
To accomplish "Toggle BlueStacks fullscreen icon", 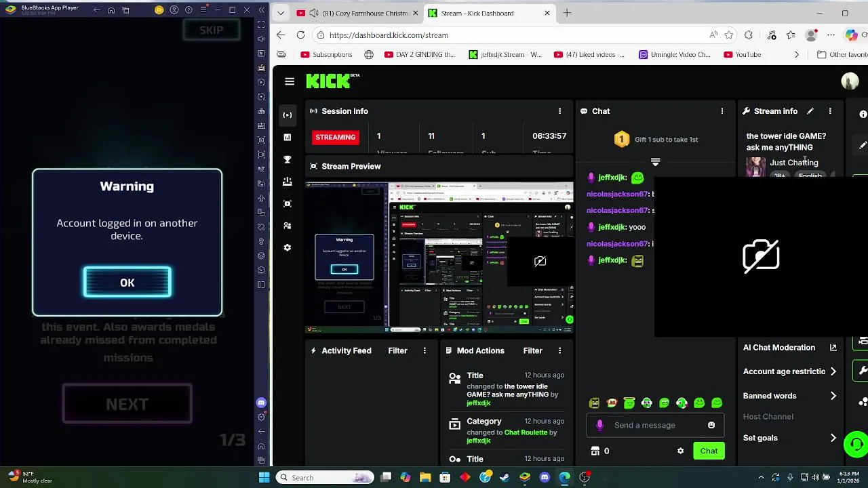I will coord(262,24).
